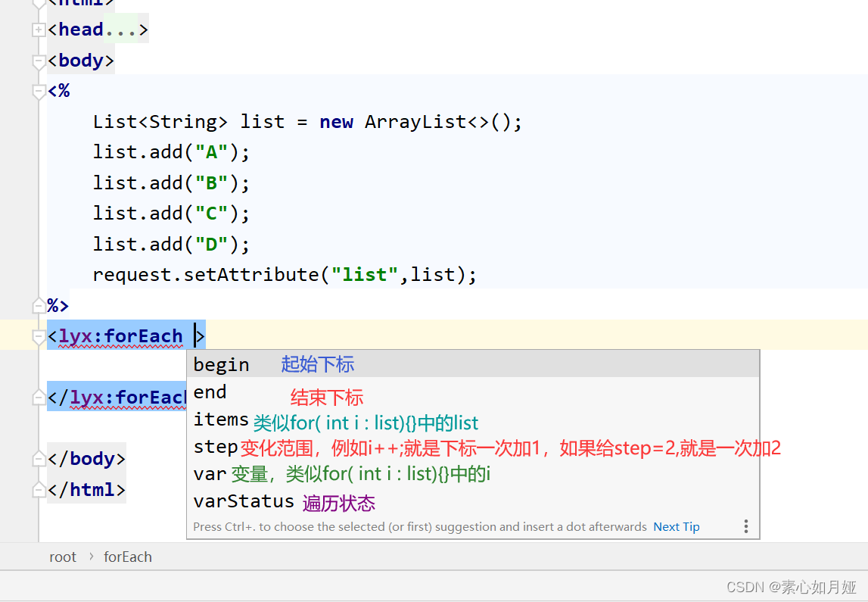Click the opening <body> tag text
This screenshot has height=602, width=868.
[81, 61]
